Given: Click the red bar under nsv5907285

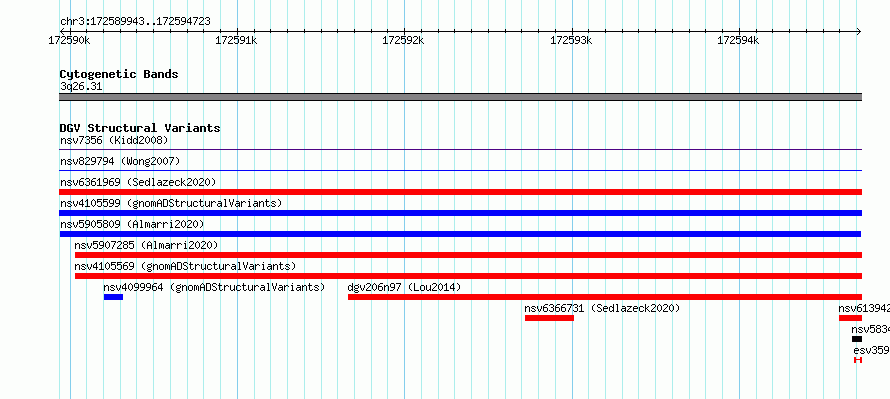Looking at the screenshot, I should [x=468, y=255].
